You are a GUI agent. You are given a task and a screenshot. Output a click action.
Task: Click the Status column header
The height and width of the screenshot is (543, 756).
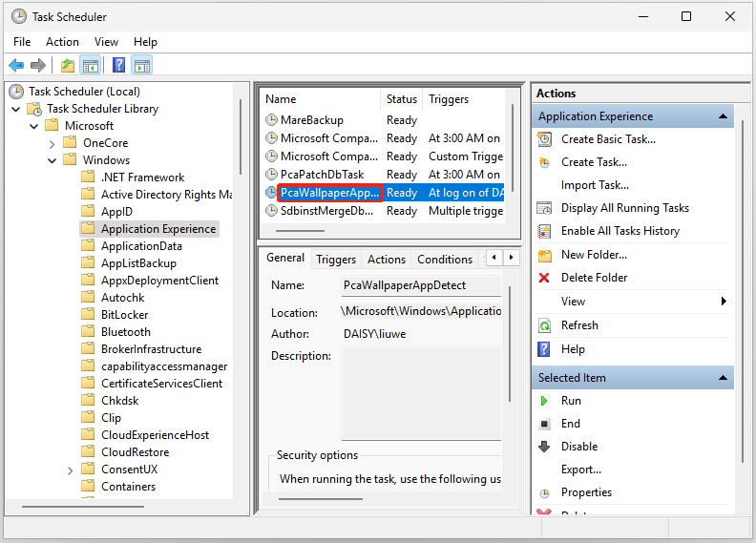point(402,99)
